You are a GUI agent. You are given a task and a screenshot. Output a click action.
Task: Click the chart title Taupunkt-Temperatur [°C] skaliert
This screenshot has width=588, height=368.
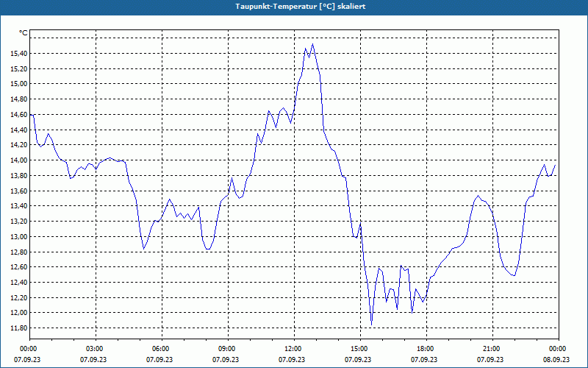(x=301, y=7)
